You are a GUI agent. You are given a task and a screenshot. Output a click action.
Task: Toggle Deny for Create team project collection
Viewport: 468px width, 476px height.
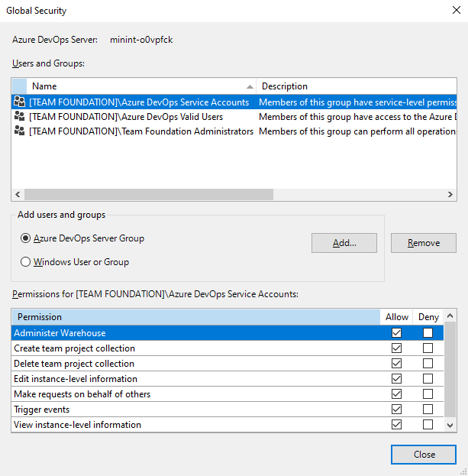pos(428,348)
